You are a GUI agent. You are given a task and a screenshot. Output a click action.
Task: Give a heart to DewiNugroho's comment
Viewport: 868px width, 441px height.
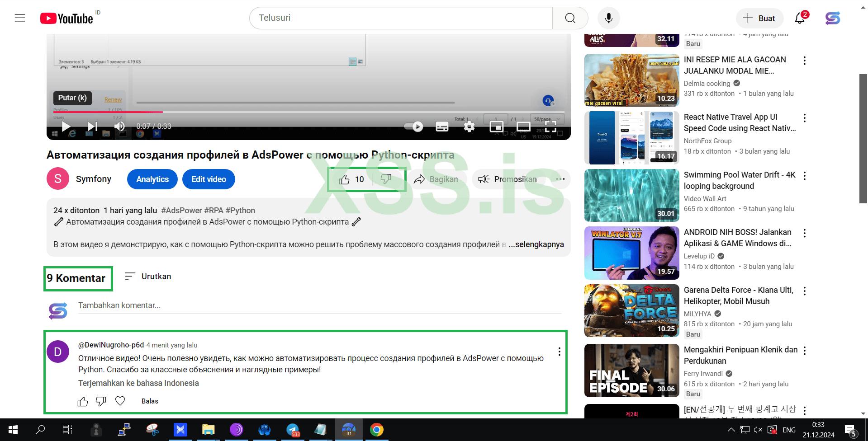[120, 401]
